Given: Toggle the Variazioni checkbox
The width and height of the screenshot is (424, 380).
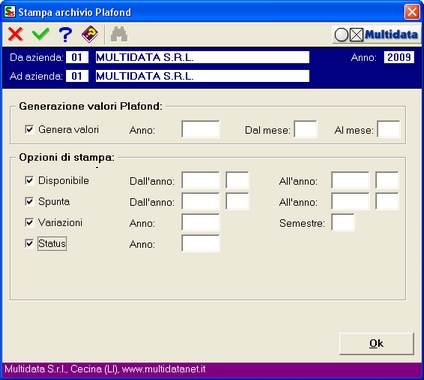Looking at the screenshot, I should point(29,222).
